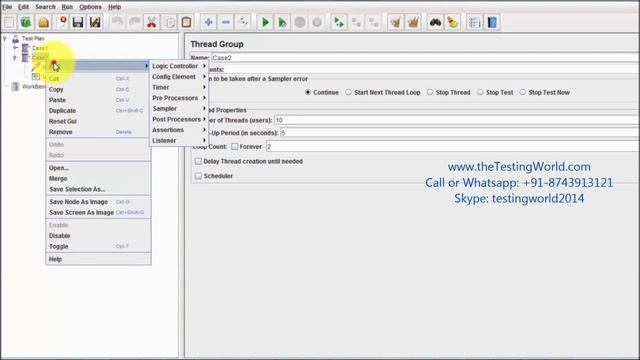
Task: Open the Function Helper dialog icon
Action: coord(474,22)
